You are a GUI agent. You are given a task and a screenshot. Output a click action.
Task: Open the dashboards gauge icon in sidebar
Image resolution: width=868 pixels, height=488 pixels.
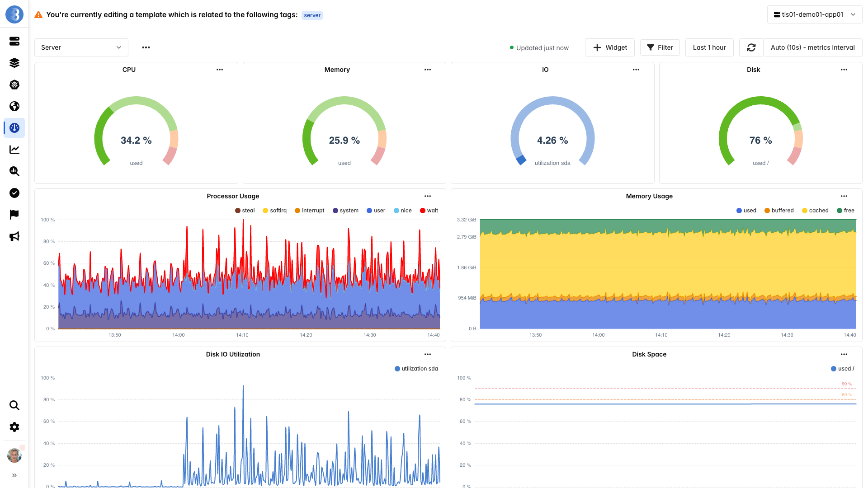click(x=14, y=128)
